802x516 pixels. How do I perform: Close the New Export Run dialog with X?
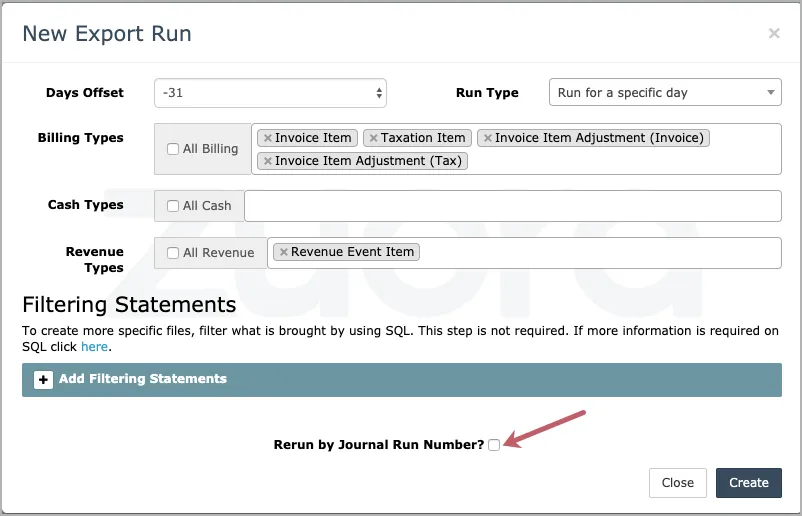[774, 33]
